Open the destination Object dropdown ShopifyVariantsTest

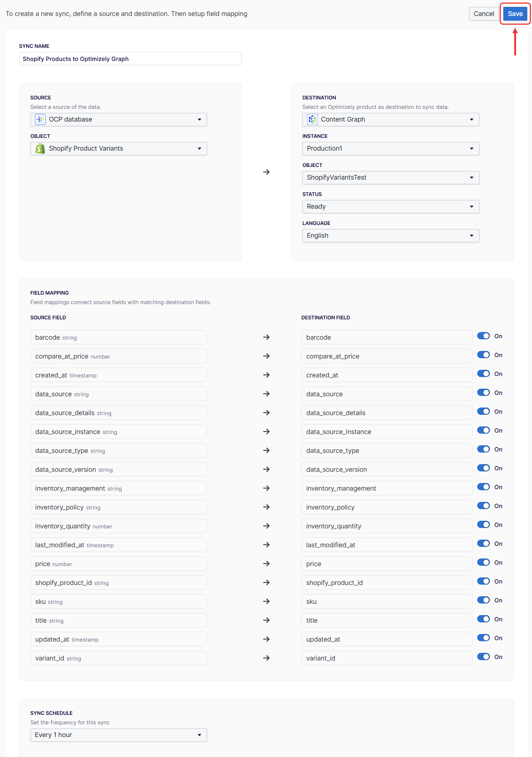coord(390,177)
